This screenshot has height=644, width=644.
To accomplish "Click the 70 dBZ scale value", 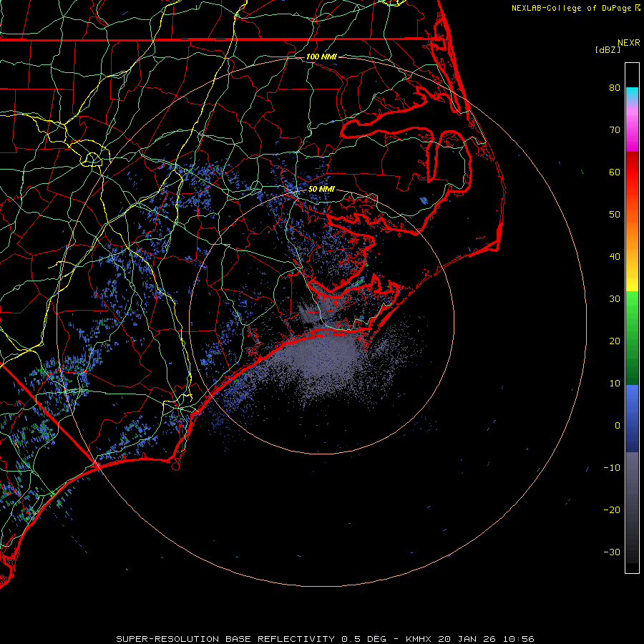I will point(615,130).
